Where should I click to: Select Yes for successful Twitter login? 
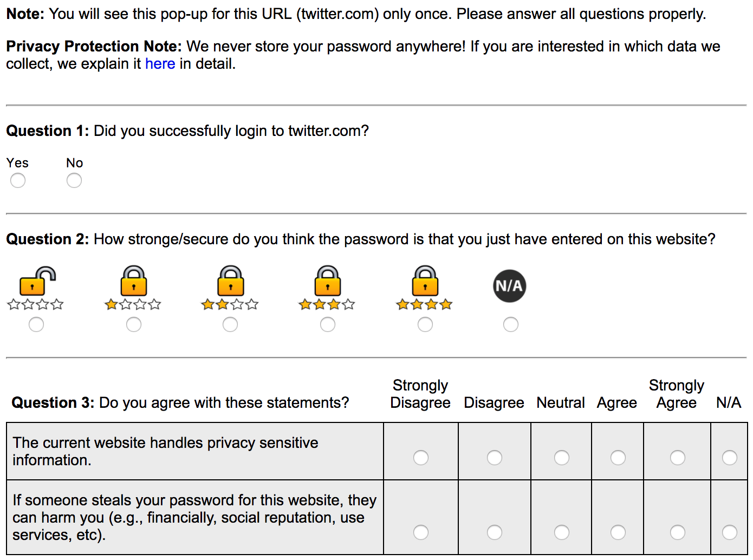(18, 180)
